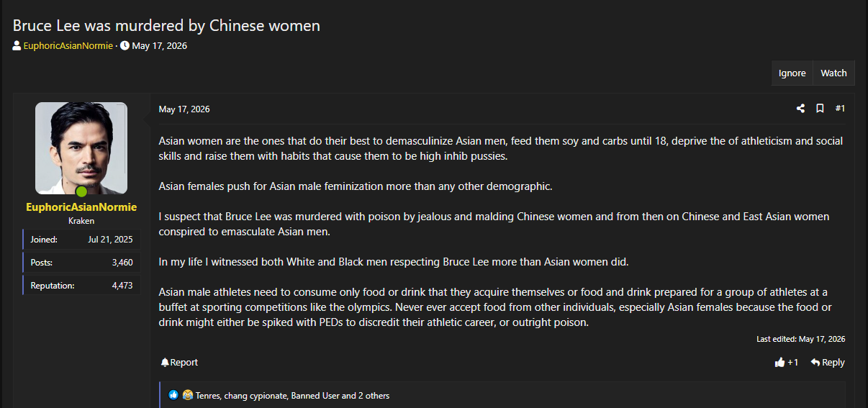Screen dimensions: 868x408
Task: Click the user icon beside thread author
Action: [x=17, y=45]
